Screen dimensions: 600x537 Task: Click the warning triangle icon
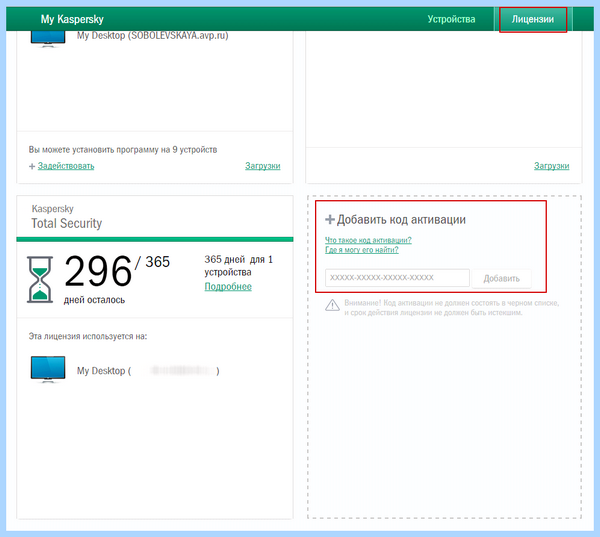tap(332, 305)
